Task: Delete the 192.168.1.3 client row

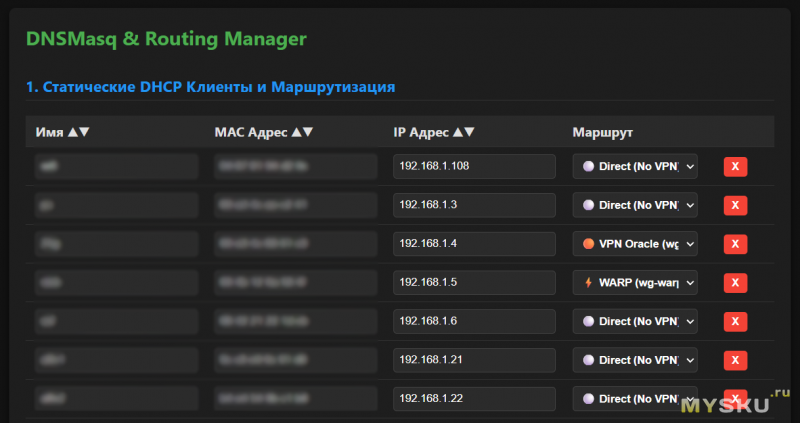Action: click(x=735, y=205)
